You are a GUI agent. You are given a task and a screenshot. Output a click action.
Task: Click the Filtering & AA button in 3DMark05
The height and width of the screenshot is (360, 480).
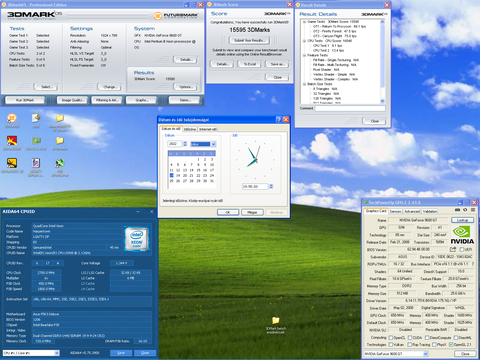pyautogui.click(x=107, y=100)
